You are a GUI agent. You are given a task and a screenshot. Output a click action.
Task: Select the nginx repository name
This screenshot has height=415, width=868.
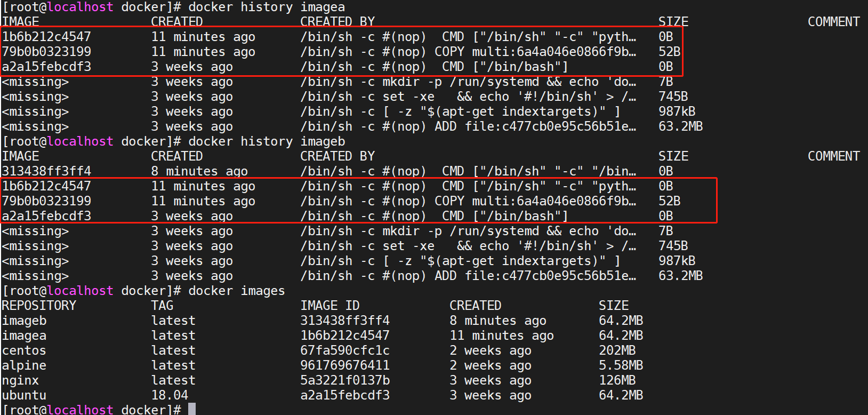[20, 380]
